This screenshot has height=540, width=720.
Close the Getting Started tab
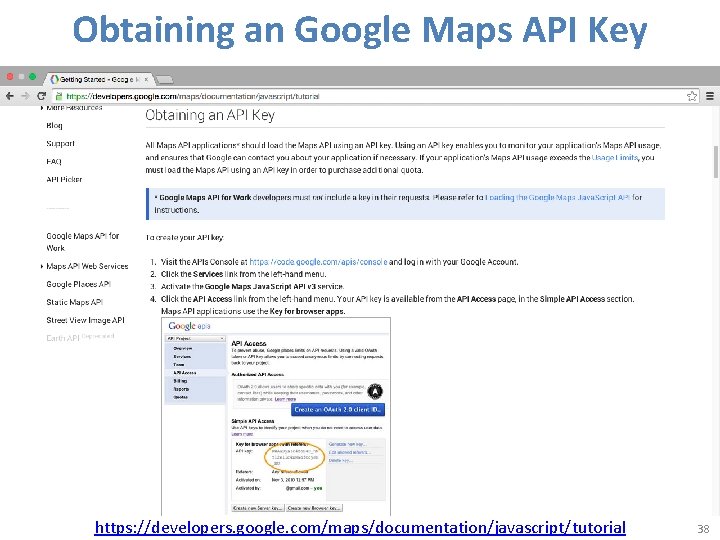[x=146, y=79]
